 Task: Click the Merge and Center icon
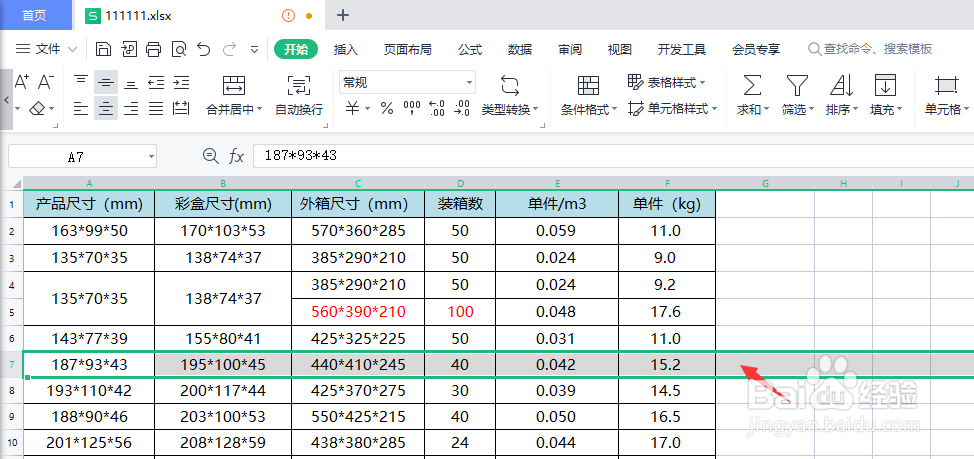click(x=234, y=84)
